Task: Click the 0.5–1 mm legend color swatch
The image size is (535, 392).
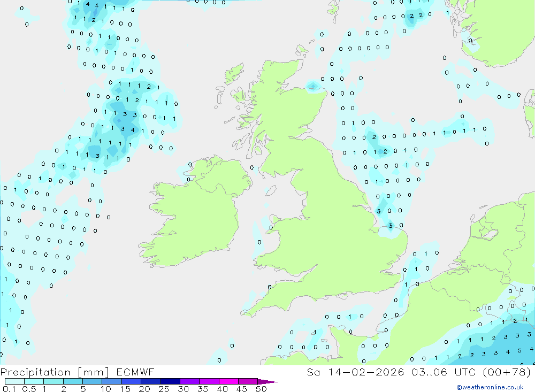Action: click(x=34, y=381)
